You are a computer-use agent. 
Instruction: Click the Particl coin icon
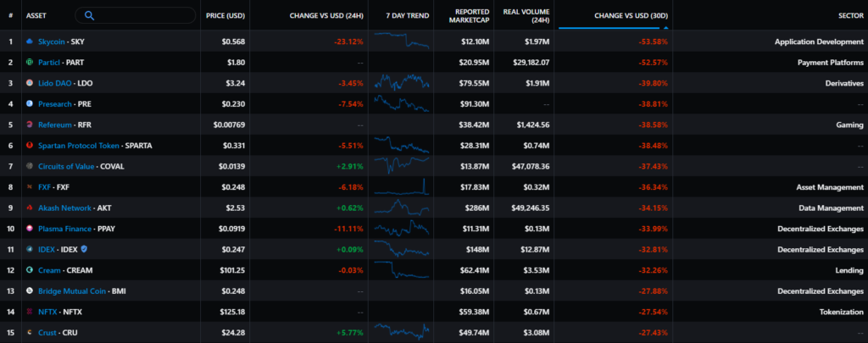coord(30,62)
